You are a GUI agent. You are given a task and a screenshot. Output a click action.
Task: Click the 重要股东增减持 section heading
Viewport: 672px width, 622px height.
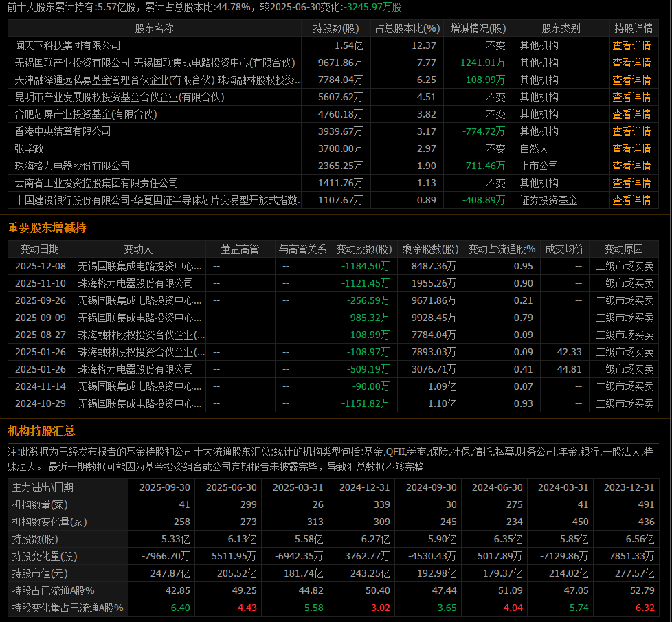47,227
